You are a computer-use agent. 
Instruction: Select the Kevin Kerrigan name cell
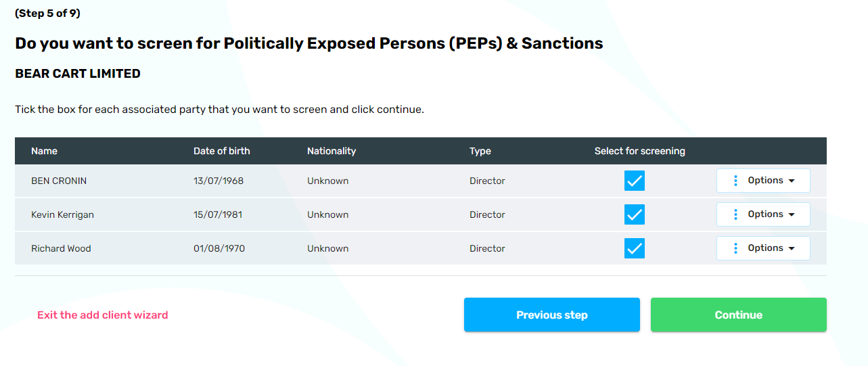click(62, 214)
